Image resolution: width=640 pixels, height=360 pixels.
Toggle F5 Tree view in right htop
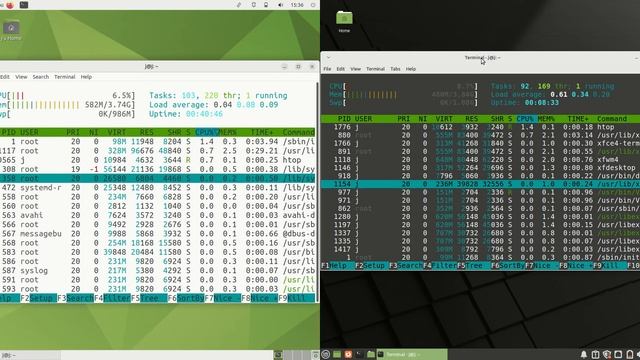click(473, 266)
